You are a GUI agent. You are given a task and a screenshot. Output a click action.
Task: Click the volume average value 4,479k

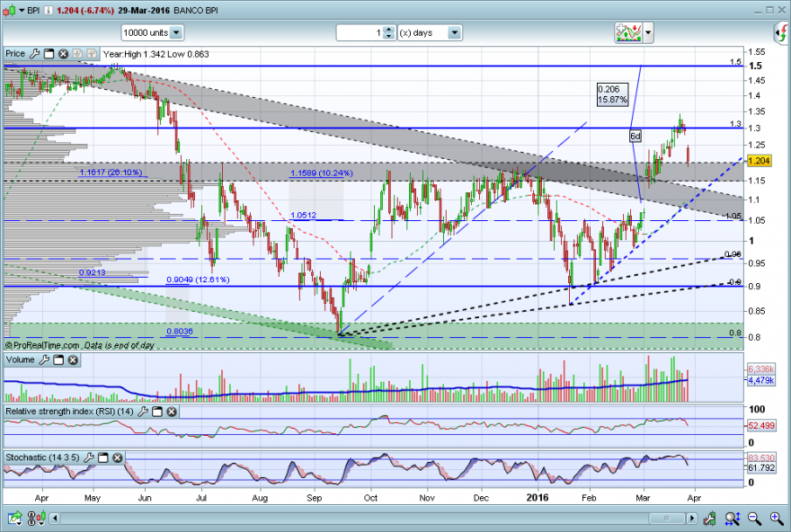click(760, 380)
